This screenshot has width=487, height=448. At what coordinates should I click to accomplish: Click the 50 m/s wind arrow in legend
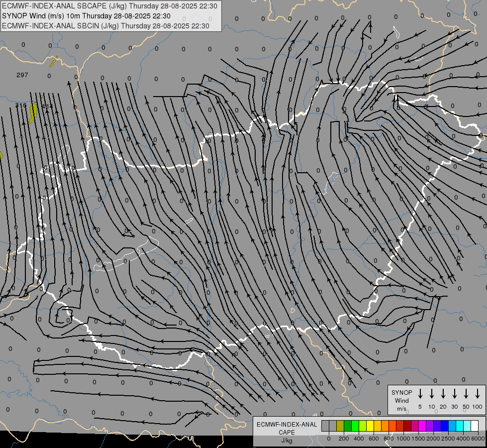pos(466,394)
